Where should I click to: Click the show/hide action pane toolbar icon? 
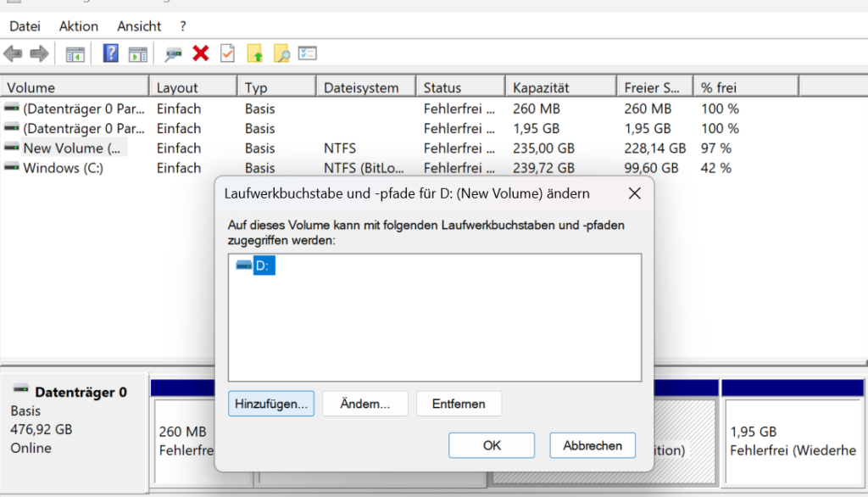click(137, 54)
